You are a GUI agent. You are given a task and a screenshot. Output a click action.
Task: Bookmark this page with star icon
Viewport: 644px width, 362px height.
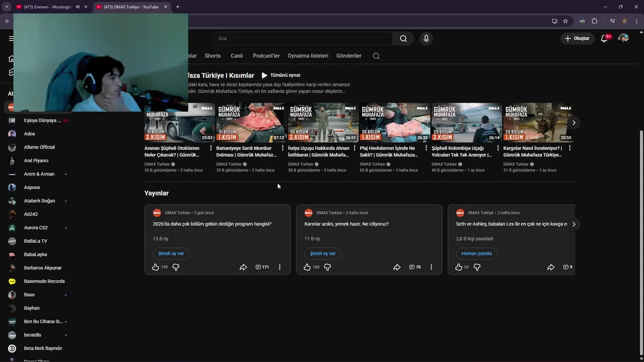(x=566, y=21)
